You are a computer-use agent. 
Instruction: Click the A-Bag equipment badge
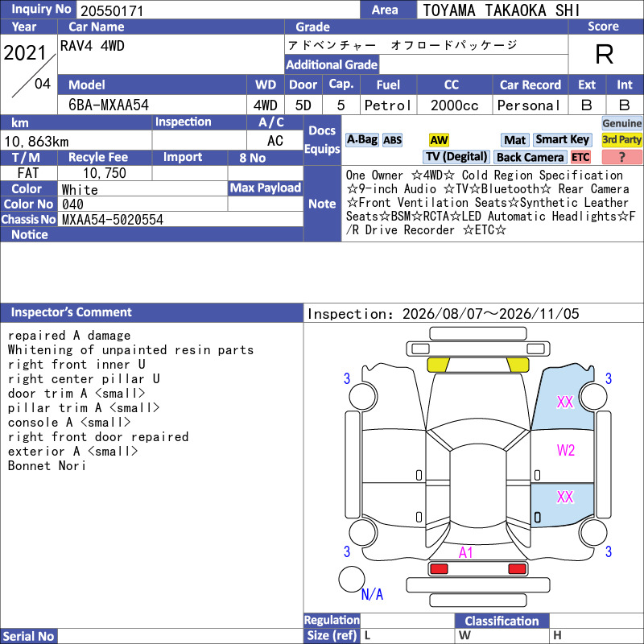pyautogui.click(x=361, y=140)
